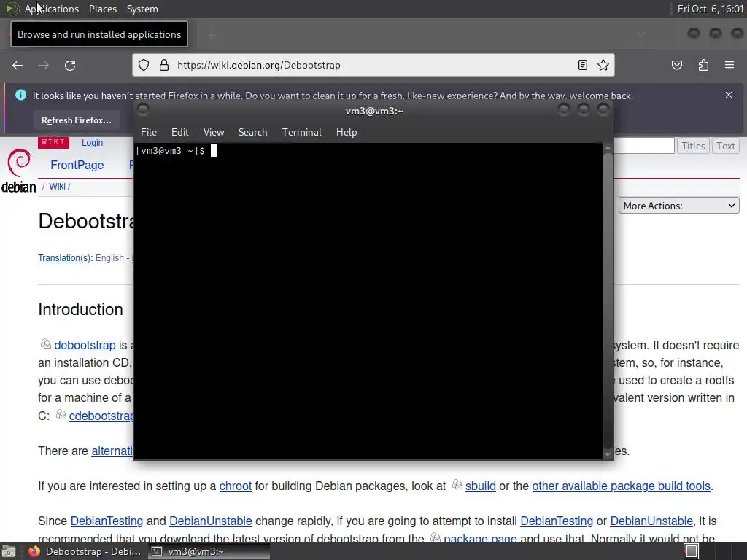Open the terminal File menu
The height and width of the screenshot is (560, 747).
[149, 133]
